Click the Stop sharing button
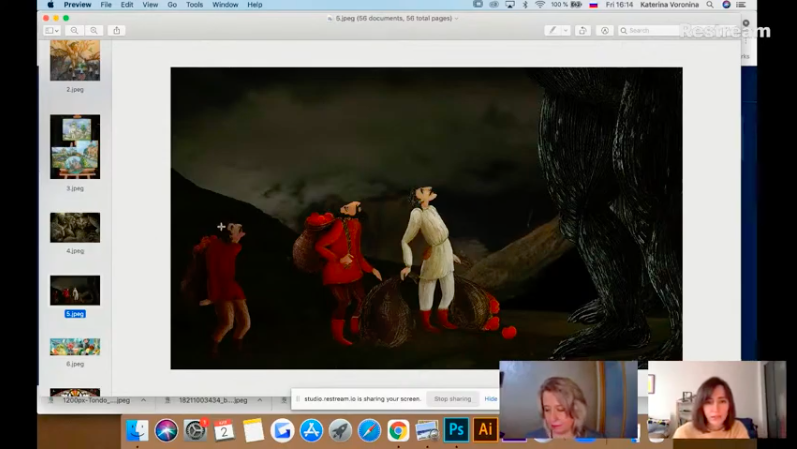The width and height of the screenshot is (797, 449). 452,399
